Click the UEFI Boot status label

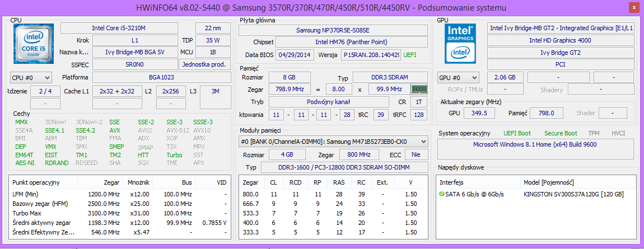point(517,133)
